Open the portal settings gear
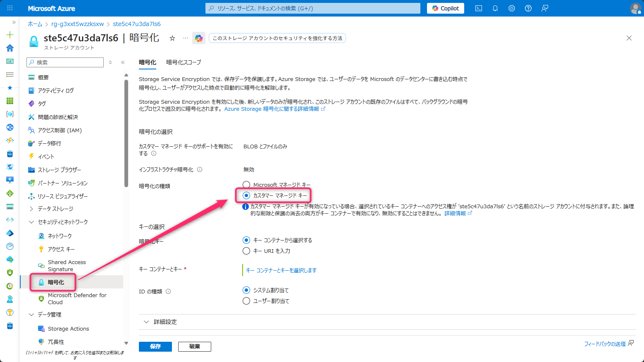 511,8
